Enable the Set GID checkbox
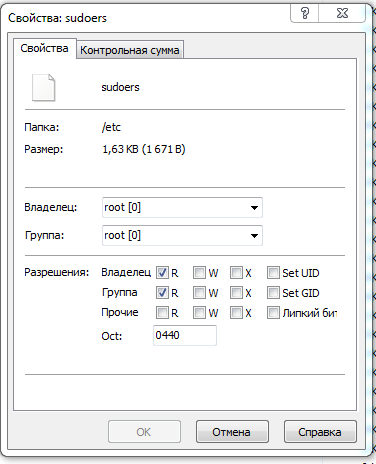The height and width of the screenshot is (464, 376). 273,293
